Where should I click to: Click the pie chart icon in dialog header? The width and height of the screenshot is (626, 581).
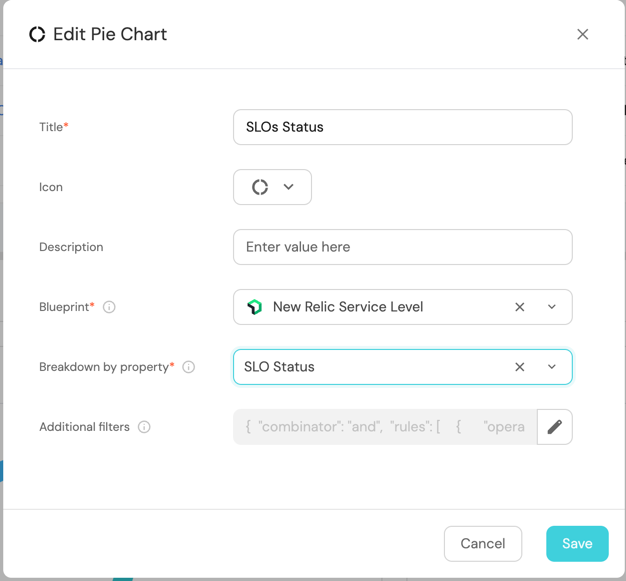tap(37, 34)
